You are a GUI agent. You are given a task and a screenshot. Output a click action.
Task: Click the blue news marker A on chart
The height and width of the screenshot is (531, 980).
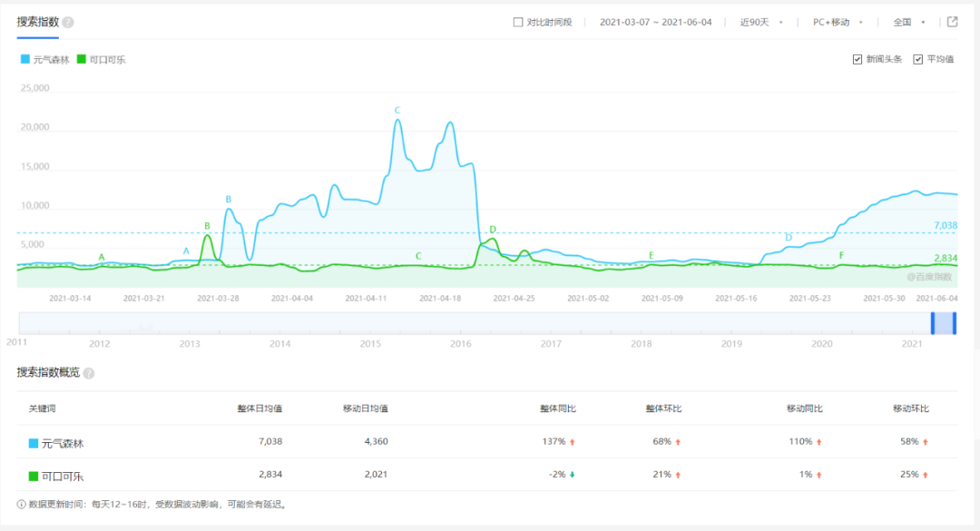pos(187,251)
